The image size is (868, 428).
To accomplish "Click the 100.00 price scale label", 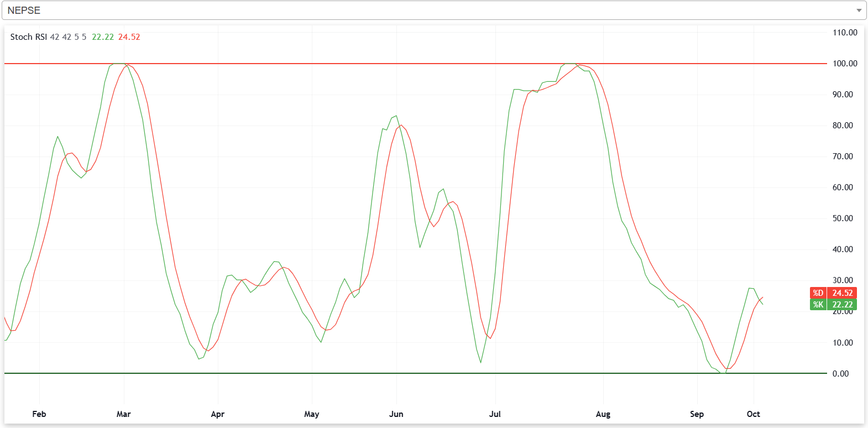I will (x=845, y=64).
